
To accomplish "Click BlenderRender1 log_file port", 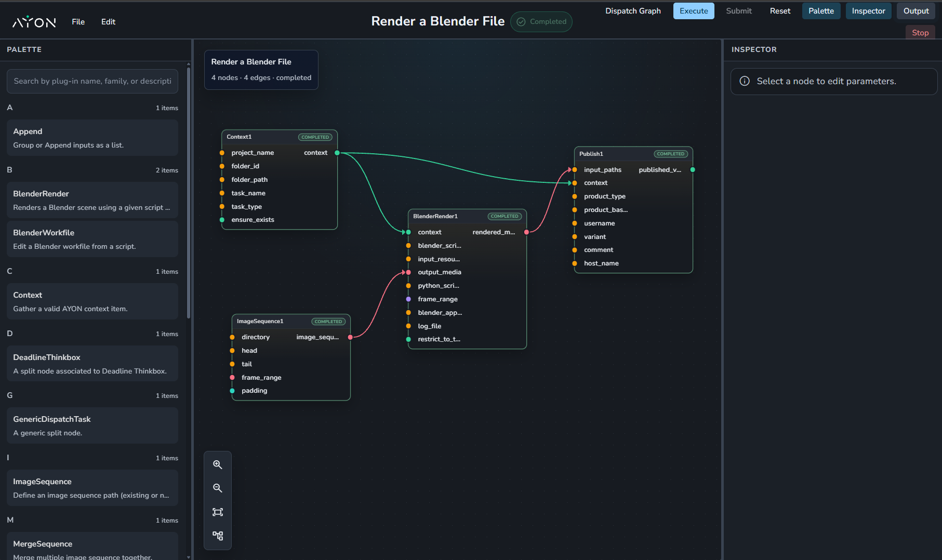I will [x=408, y=326].
